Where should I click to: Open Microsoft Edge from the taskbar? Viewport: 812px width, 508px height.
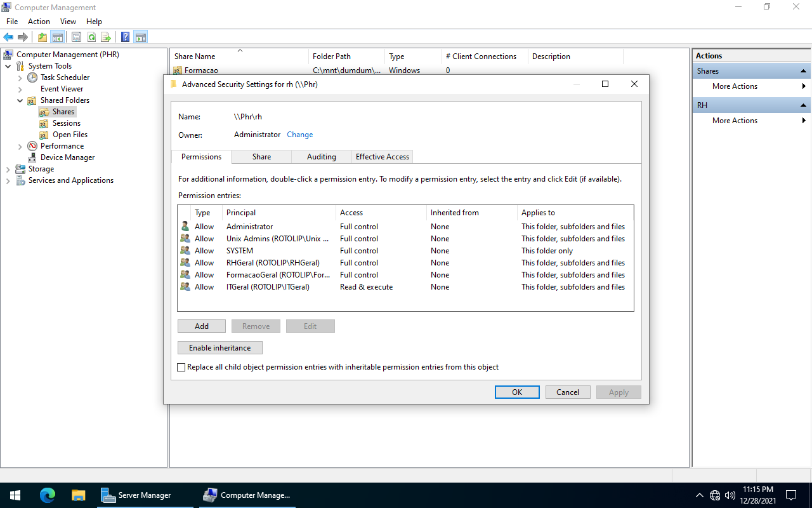(x=48, y=495)
